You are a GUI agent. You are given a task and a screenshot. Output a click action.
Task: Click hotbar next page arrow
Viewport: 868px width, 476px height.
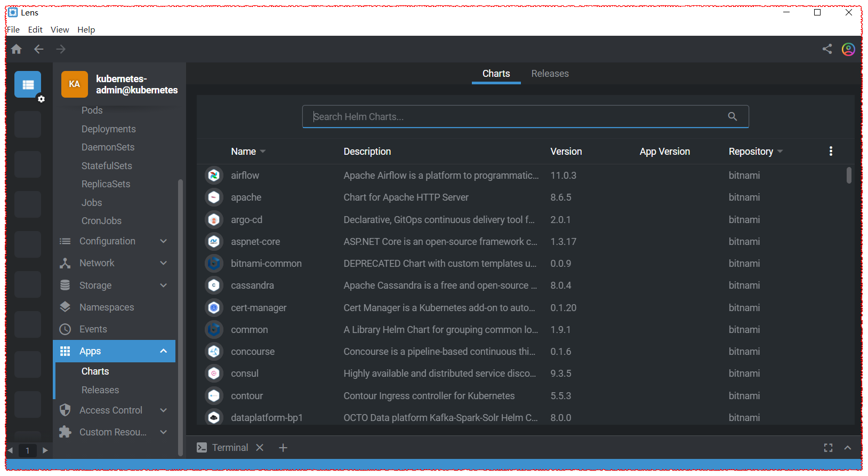coord(45,450)
